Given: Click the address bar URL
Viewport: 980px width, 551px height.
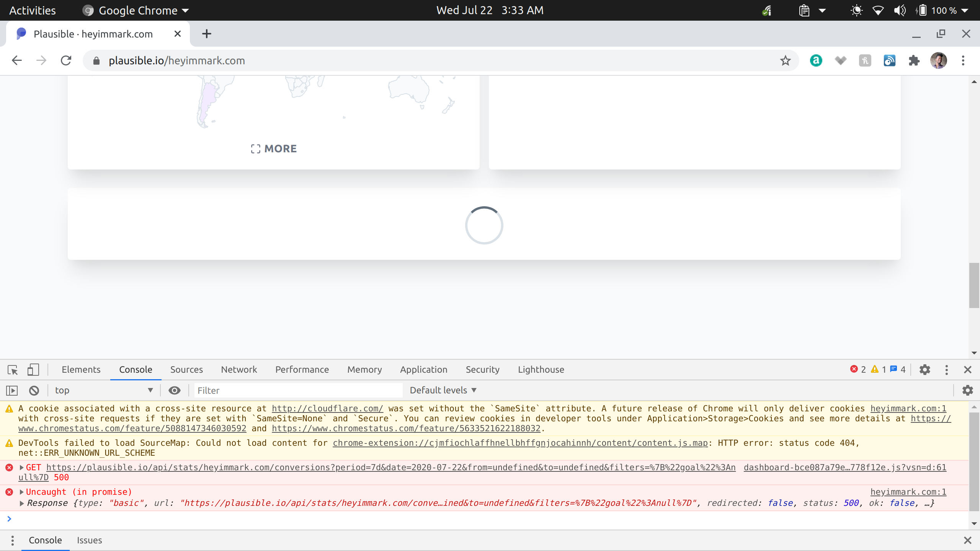Looking at the screenshot, I should 177,60.
